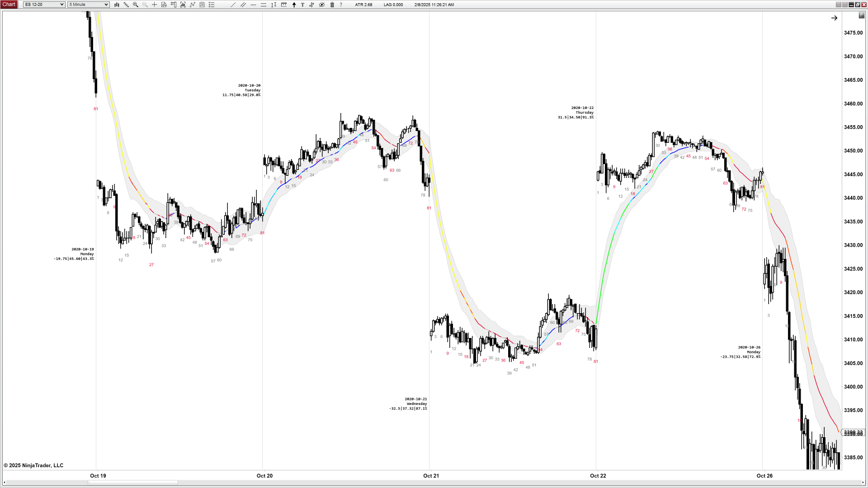Click the red Chart tab label
This screenshot has width=868, height=488.
[x=9, y=5]
